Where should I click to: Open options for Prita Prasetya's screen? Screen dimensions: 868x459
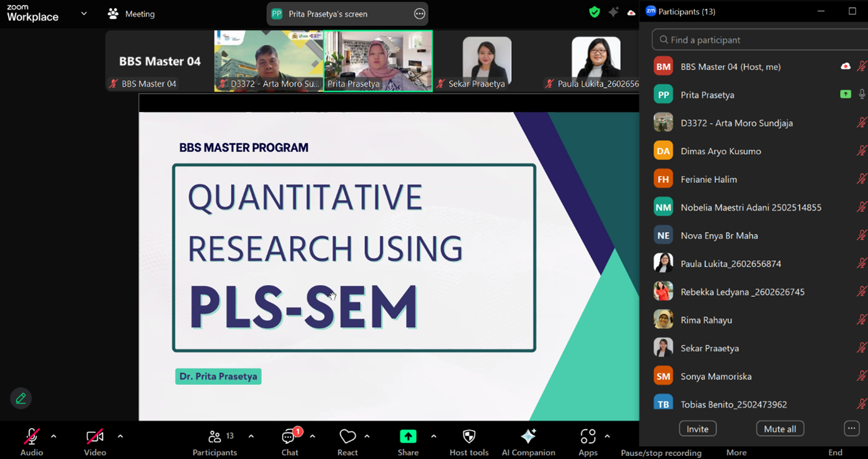click(419, 14)
